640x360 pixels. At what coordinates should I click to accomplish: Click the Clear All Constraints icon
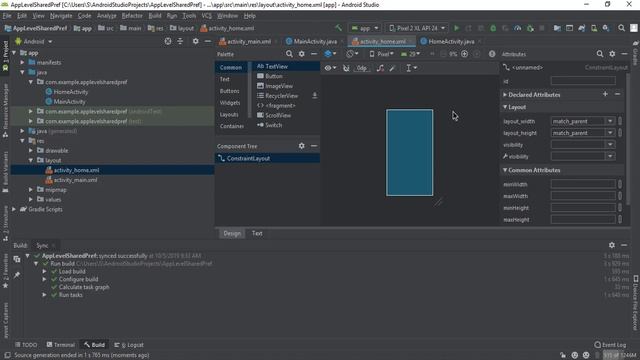(380, 68)
